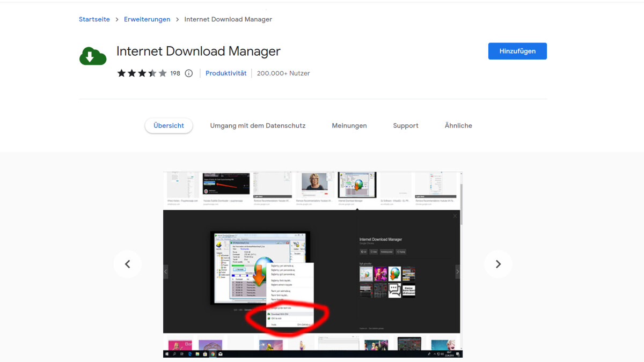Select the Übersicht tab
Image resolution: width=644 pixels, height=362 pixels.
coord(169,125)
